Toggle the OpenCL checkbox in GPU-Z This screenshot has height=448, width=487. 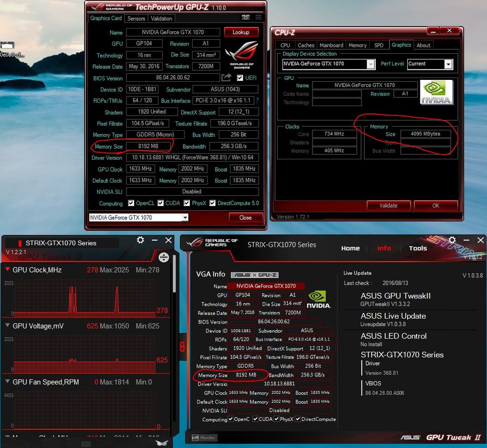coord(131,203)
